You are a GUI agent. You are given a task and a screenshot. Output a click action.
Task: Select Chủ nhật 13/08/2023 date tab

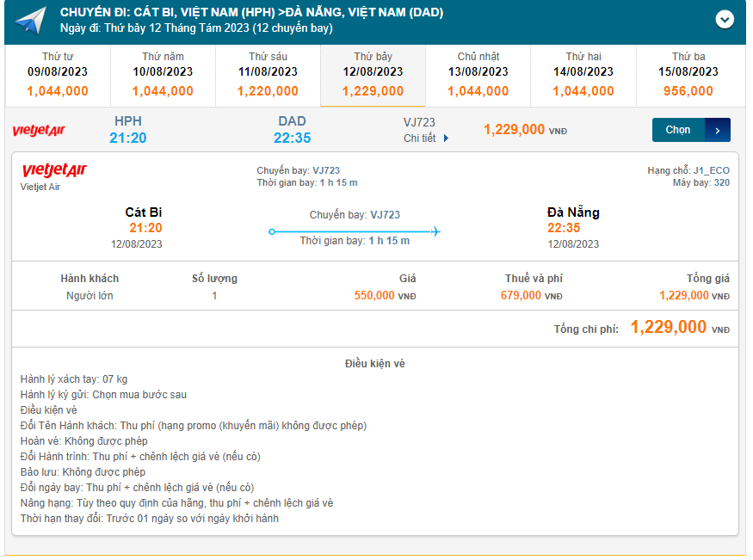tap(478, 74)
